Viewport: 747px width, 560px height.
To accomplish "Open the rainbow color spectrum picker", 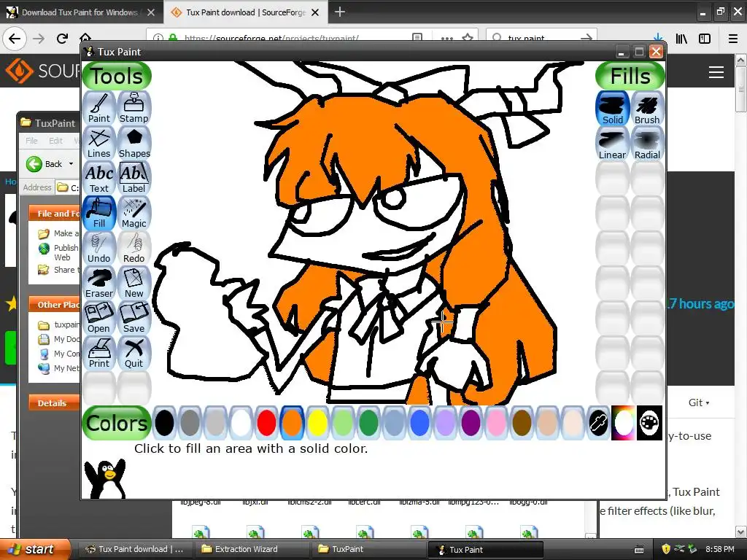I will [x=624, y=422].
